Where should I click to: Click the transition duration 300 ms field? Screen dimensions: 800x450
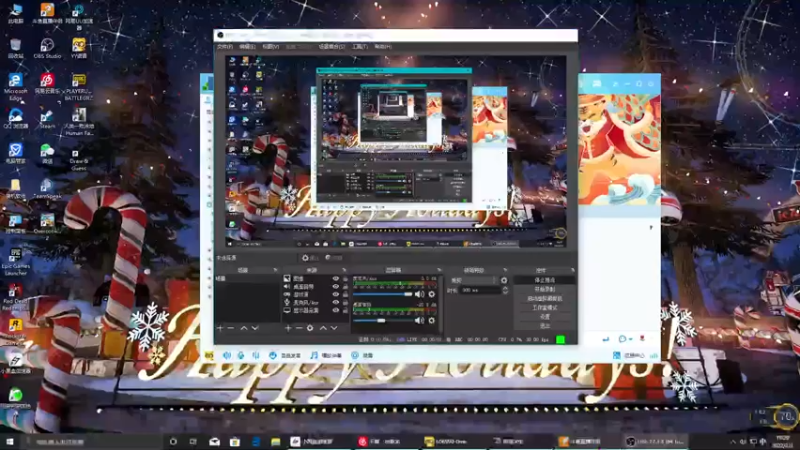[x=480, y=290]
